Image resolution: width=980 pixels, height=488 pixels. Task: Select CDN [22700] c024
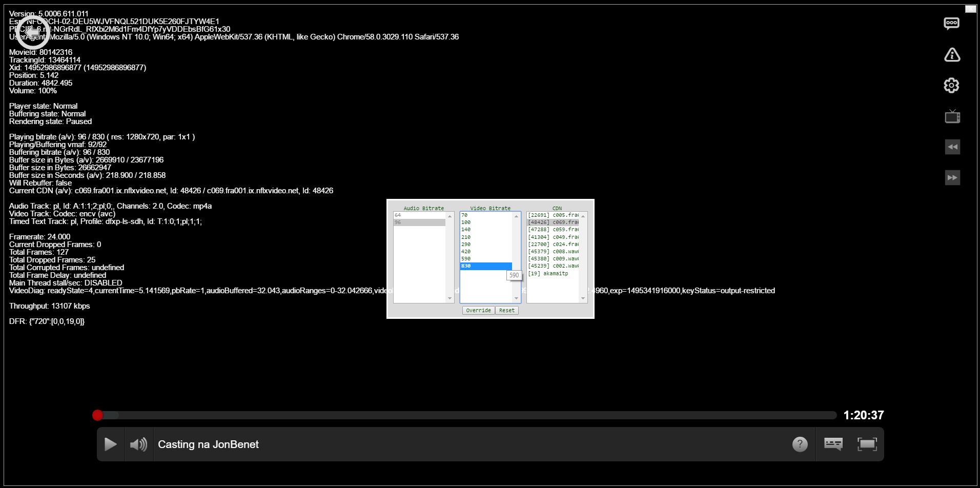553,245
